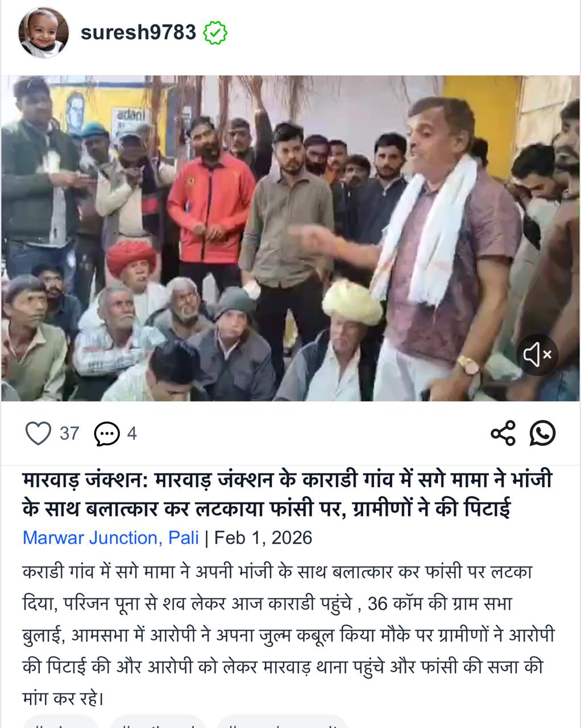The image size is (581, 728).
Task: Tap the comment count 4
Action: pos(132,433)
